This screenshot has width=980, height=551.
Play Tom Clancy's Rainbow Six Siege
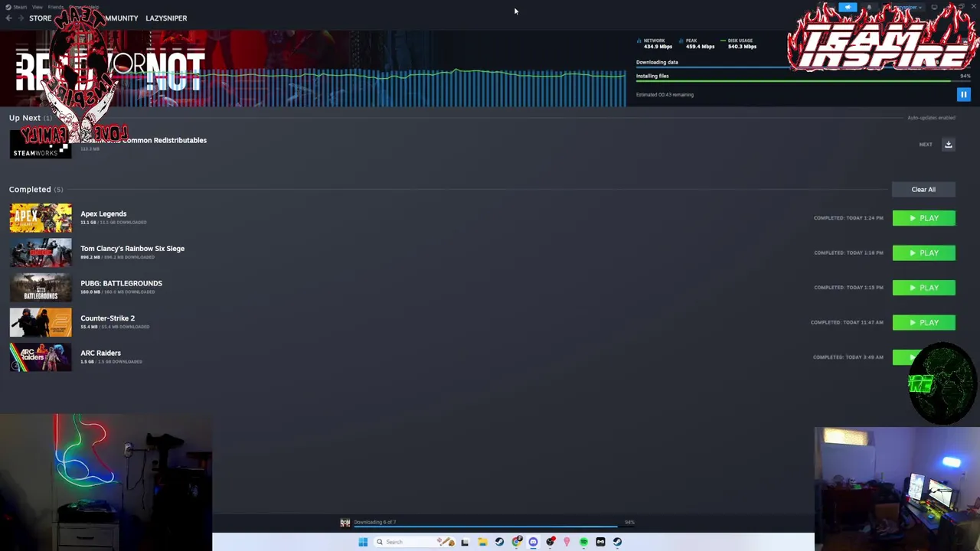[x=923, y=253]
